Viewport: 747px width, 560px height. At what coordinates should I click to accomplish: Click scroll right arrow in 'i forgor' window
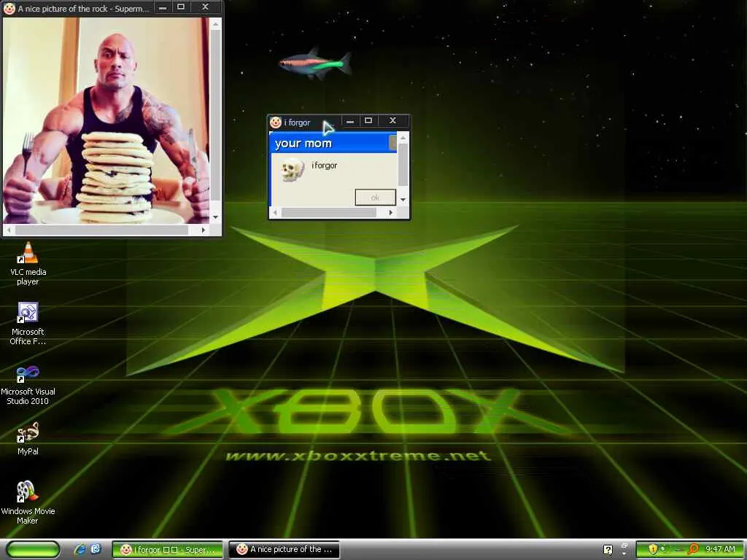click(x=391, y=212)
